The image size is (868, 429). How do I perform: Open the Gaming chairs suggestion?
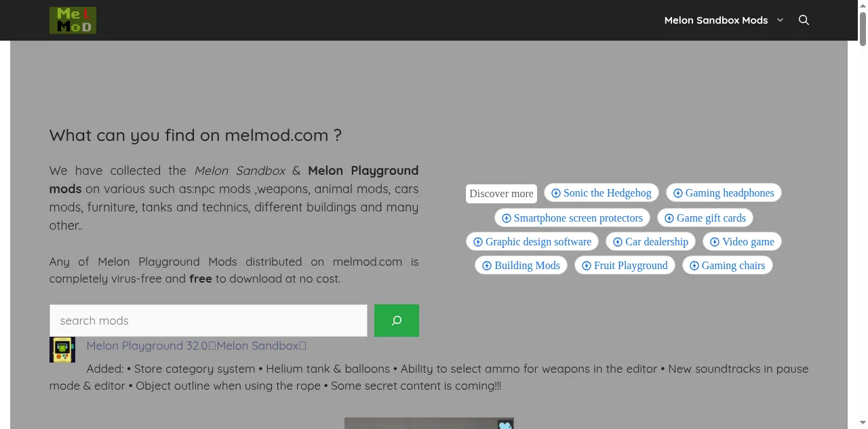pyautogui.click(x=727, y=265)
